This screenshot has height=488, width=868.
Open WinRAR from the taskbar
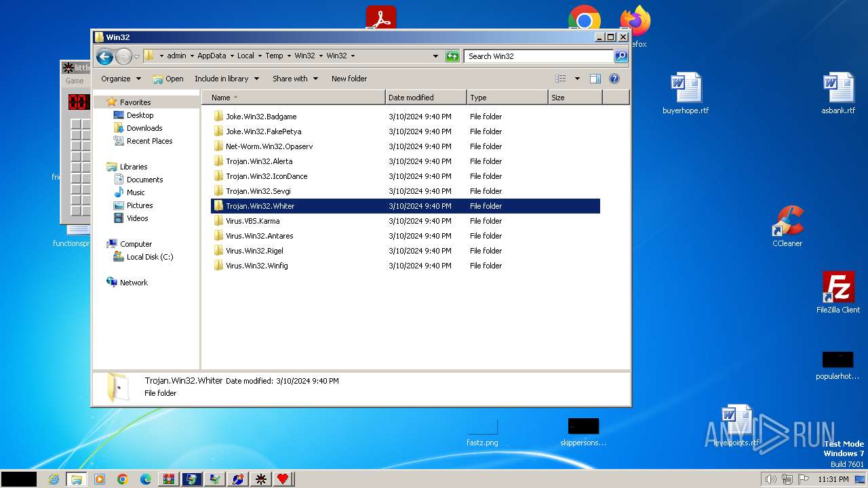tap(169, 479)
